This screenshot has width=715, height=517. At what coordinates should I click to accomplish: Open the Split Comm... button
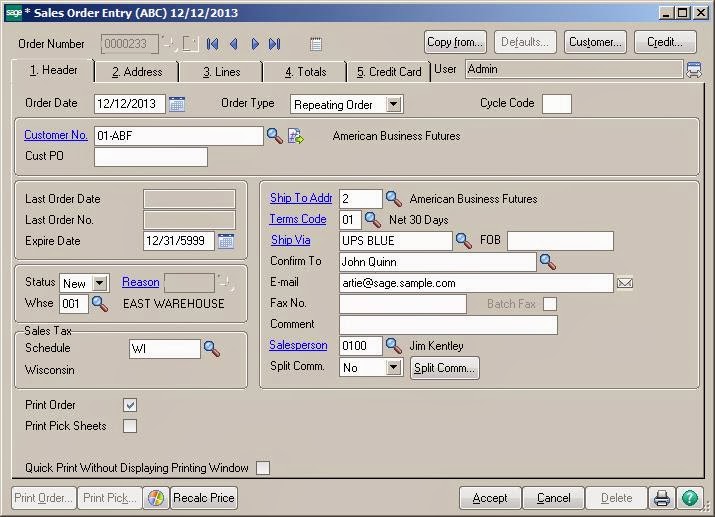click(445, 367)
